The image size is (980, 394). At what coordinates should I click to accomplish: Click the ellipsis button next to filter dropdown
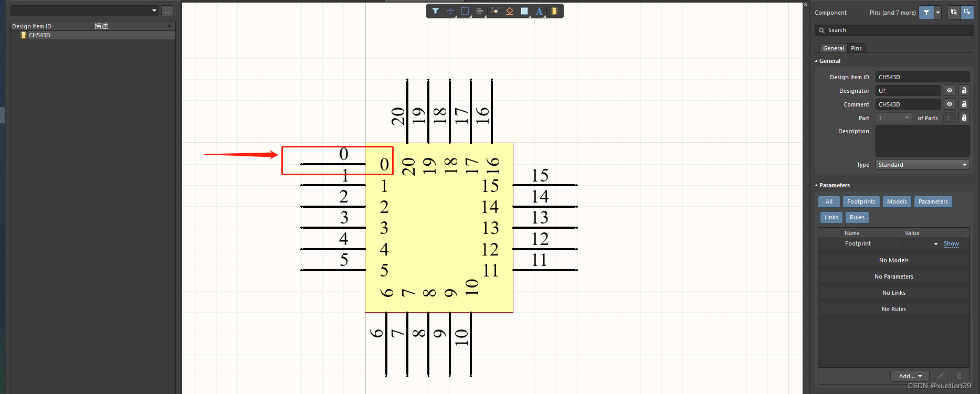167,10
